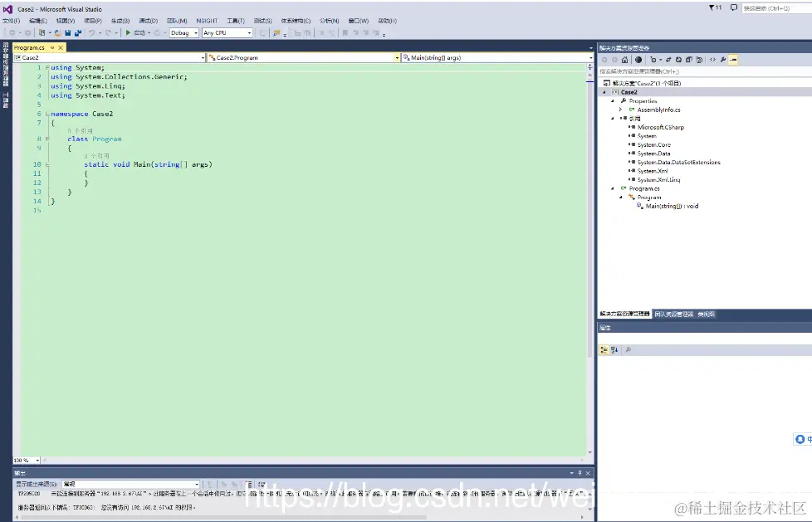Click the Redo arrow icon
Viewport: 812px width, 522px height.
[x=108, y=32]
